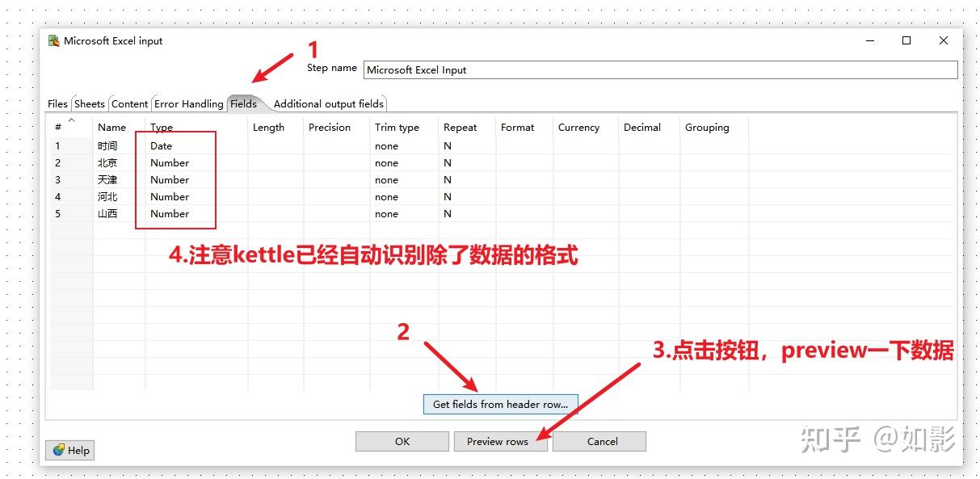Click Repeat value N in 山西 row
Viewport: 980px width, 479px height.
click(447, 214)
